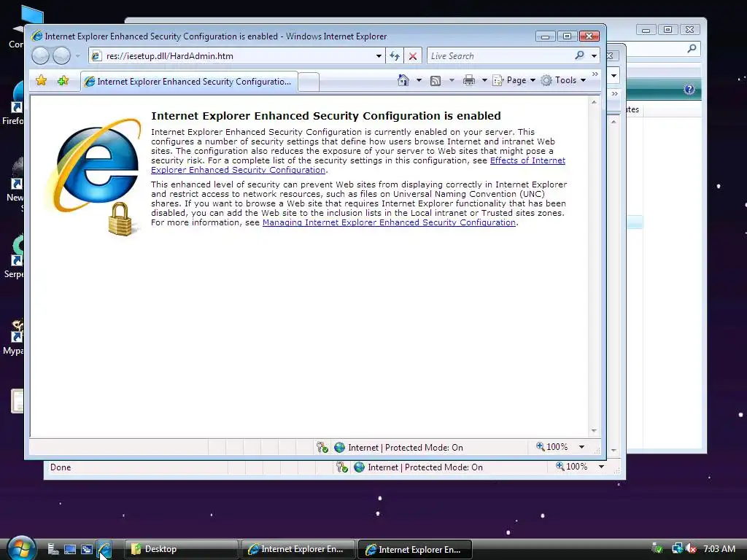Click the Favorites Center star icon
This screenshot has width=747, height=560.
point(42,80)
